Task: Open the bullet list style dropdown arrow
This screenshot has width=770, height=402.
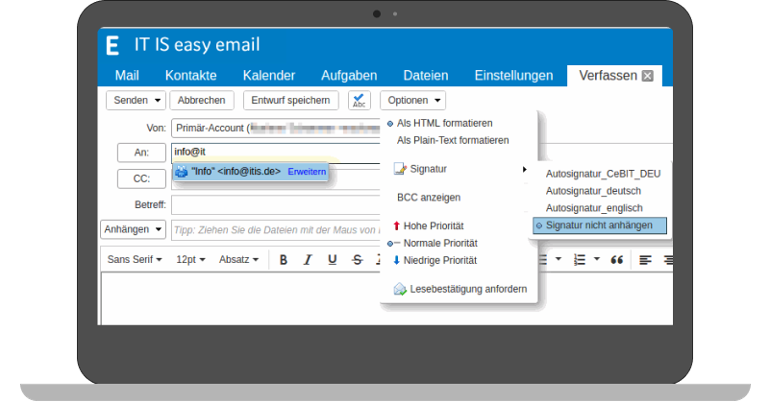Action: (x=558, y=259)
